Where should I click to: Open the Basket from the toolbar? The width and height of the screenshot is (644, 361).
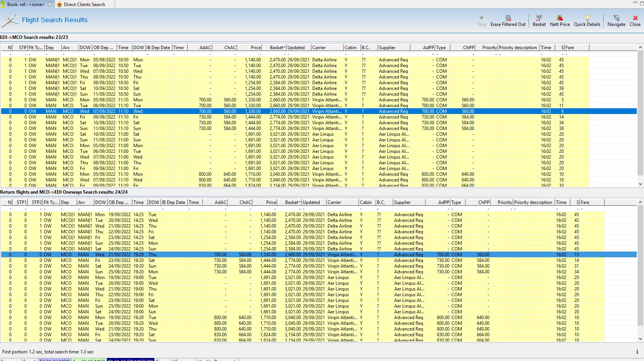point(539,18)
